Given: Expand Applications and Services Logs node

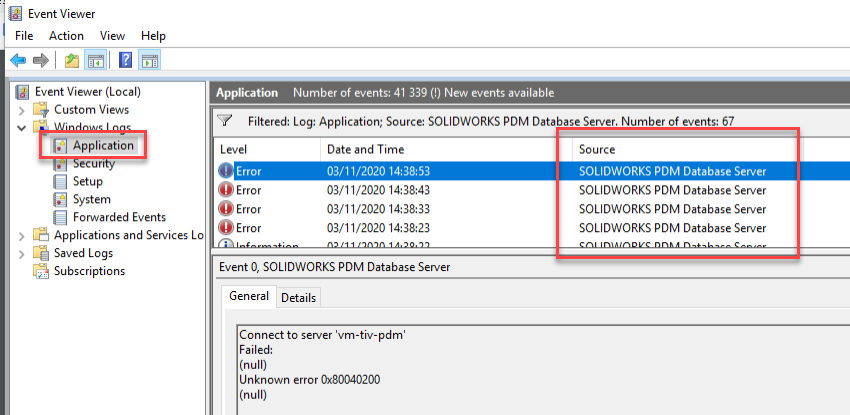Looking at the screenshot, I should [22, 236].
